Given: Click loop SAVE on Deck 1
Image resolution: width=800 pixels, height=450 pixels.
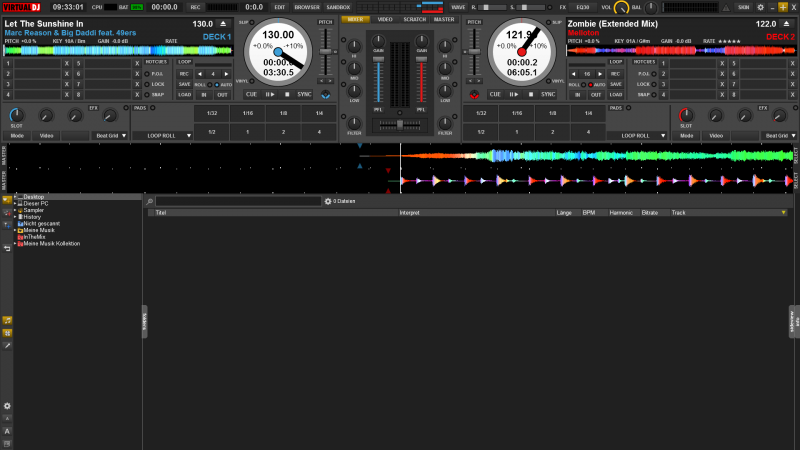Looking at the screenshot, I should coord(184,84).
